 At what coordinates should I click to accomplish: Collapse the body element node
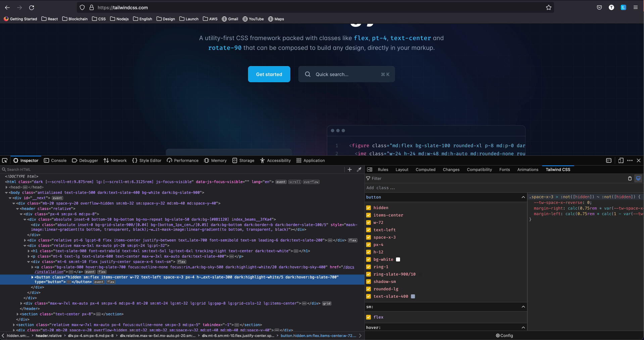click(x=6, y=193)
